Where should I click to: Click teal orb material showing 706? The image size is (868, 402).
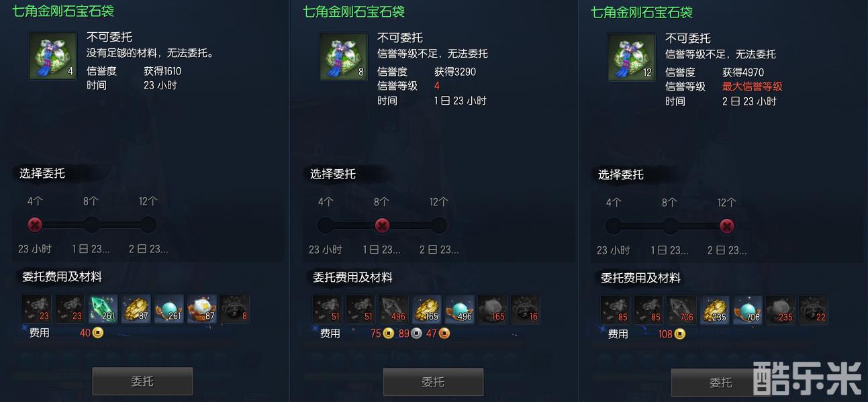coord(747,310)
